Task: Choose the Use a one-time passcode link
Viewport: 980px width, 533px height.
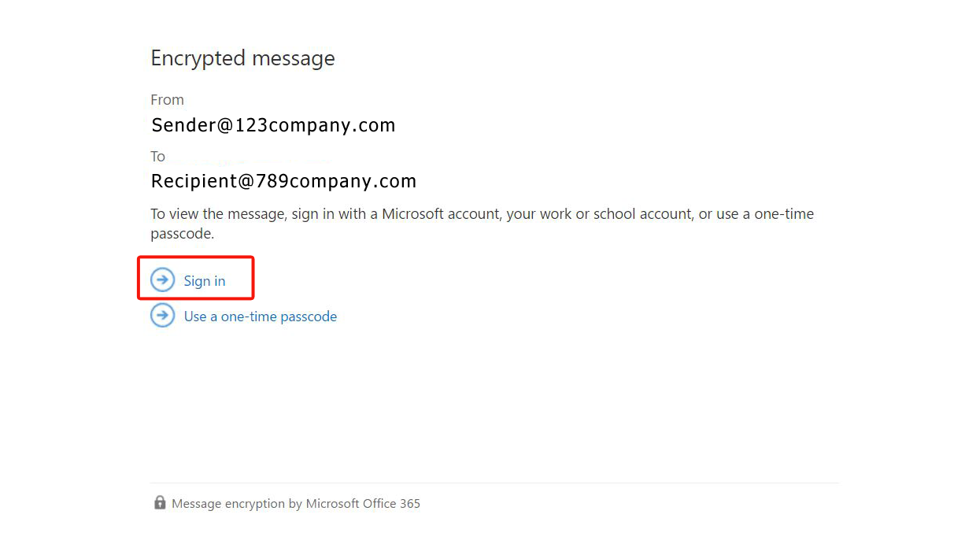Action: (x=260, y=316)
